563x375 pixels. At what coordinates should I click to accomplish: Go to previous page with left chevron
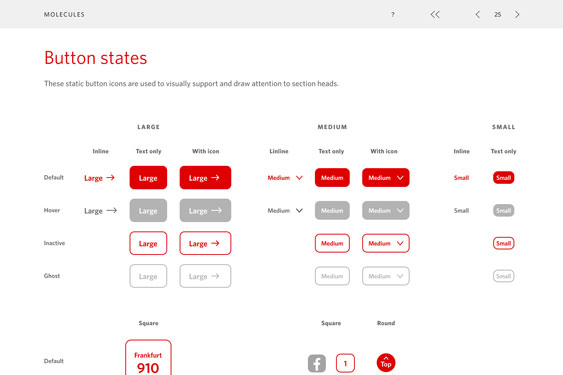point(478,14)
